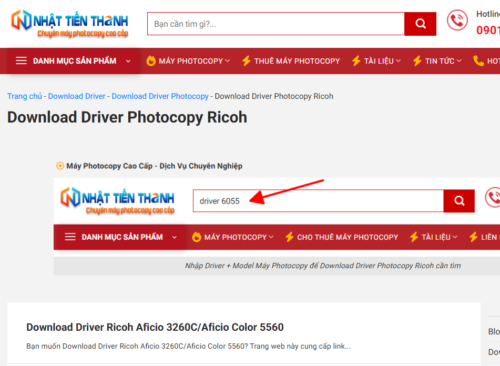
Task: Click the page heading Download Driver Photocopy Ricoh
Action: click(127, 117)
